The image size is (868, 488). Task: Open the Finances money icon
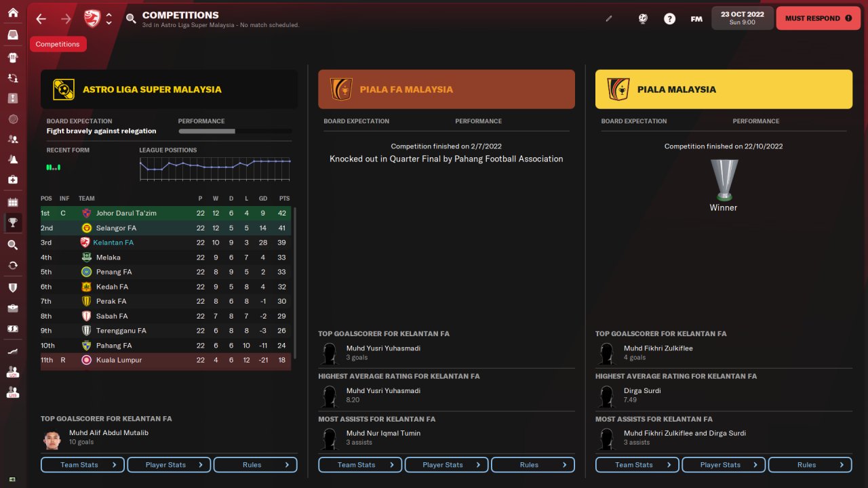click(12, 329)
